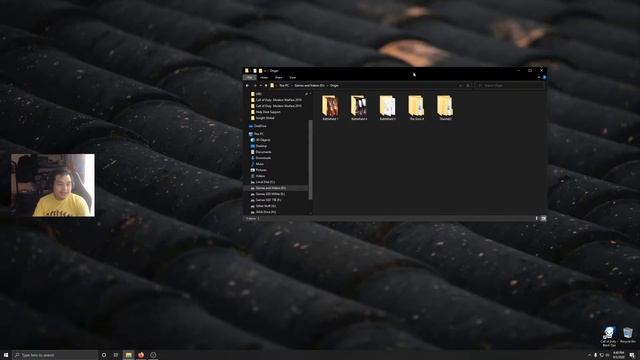
Task: Open Cortana circle icon on taskbar
Action: [104, 355]
